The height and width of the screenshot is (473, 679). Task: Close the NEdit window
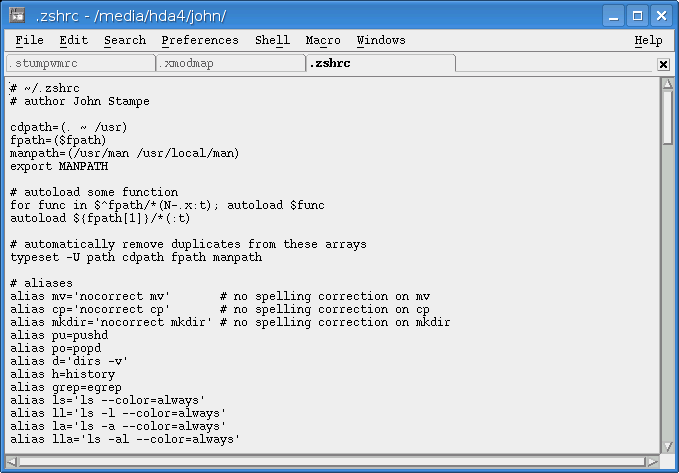661,16
